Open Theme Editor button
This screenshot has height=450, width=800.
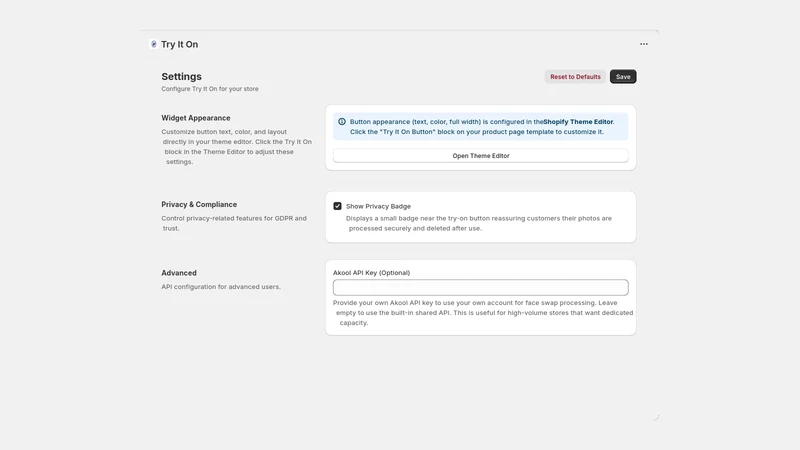(481, 156)
